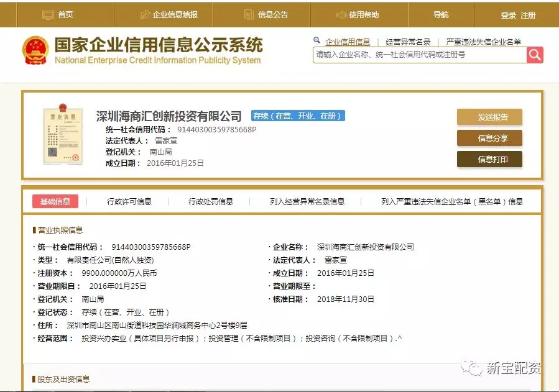Viewport: 559px width, 392px height.
Task: Switch to the 行政许可信息 tab
Action: coord(129,201)
